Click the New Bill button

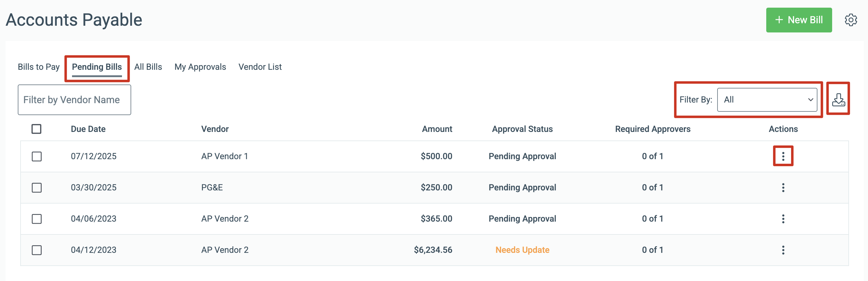(799, 20)
